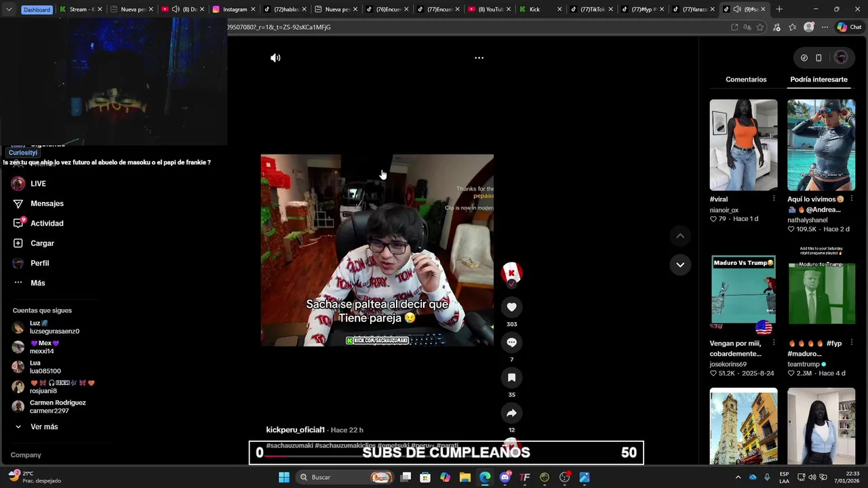Viewport: 868px width, 488px height.
Task: Switch to the Dashboard browser tab
Action: [x=37, y=9]
